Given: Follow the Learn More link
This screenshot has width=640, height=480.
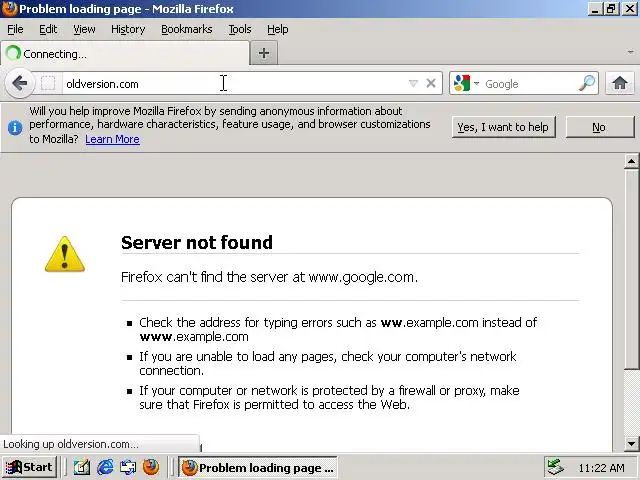Looking at the screenshot, I should click(x=112, y=139).
